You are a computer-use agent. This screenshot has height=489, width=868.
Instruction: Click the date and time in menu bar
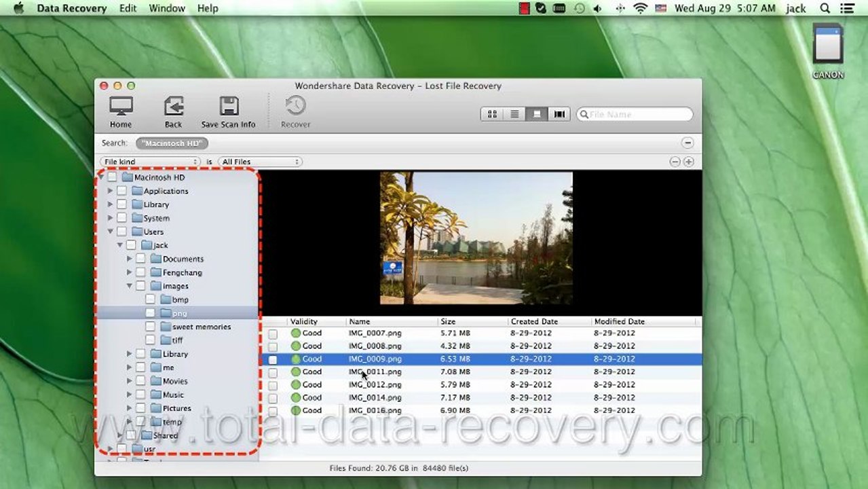pos(725,8)
